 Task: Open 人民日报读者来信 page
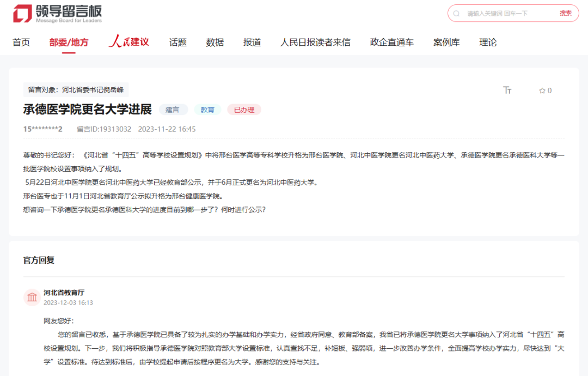(315, 43)
